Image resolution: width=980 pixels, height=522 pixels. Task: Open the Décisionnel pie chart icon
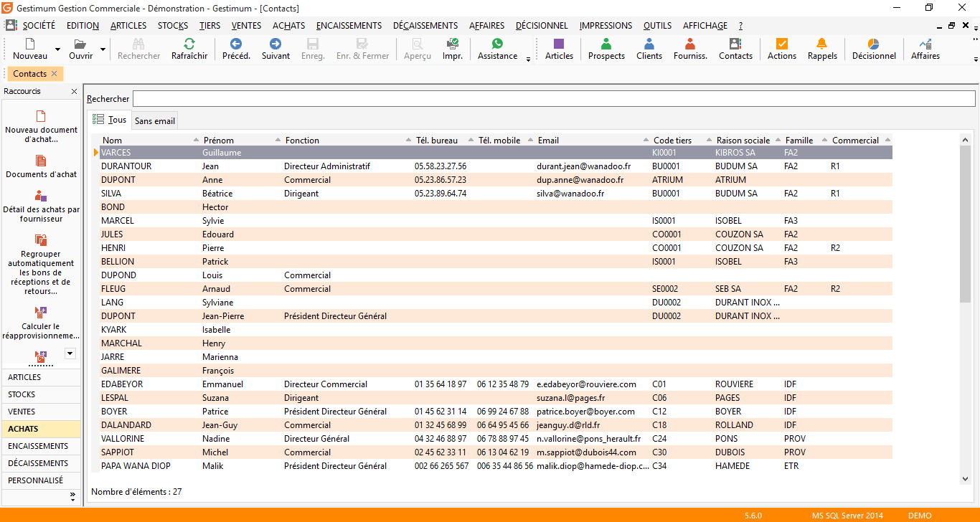[874, 44]
